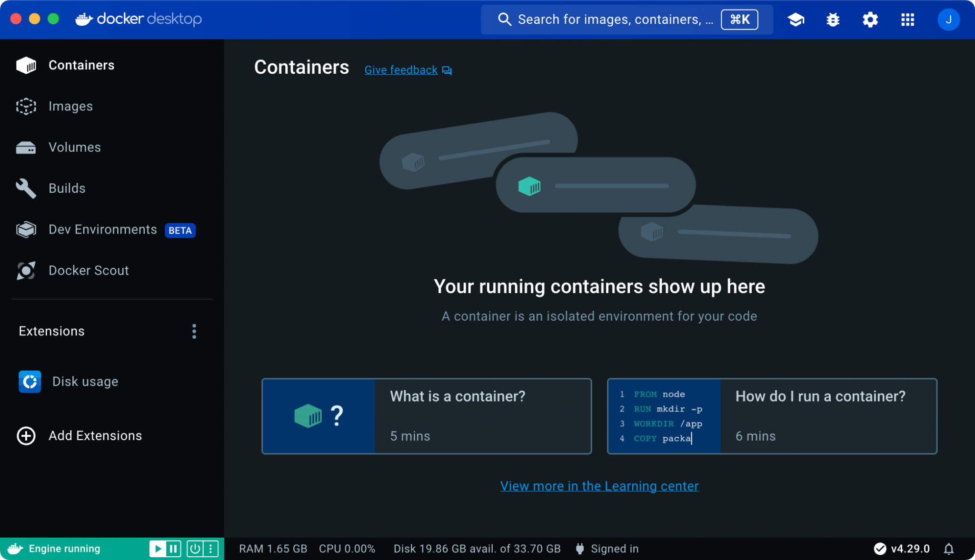
Task: Open the How do I run a container? card
Action: point(772,416)
